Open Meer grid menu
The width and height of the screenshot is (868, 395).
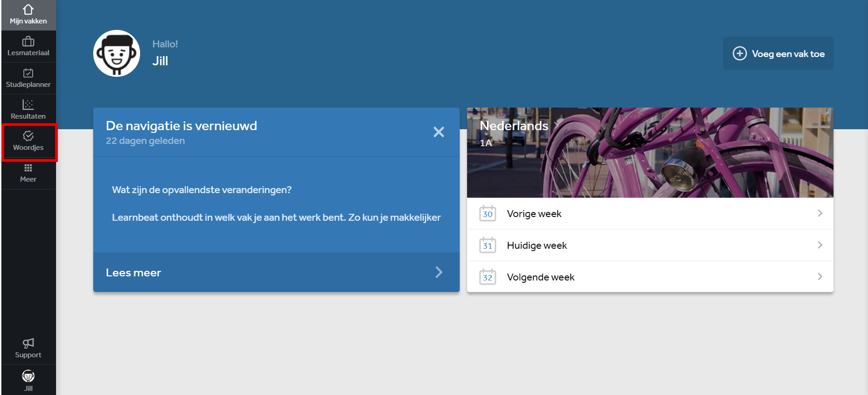(28, 173)
